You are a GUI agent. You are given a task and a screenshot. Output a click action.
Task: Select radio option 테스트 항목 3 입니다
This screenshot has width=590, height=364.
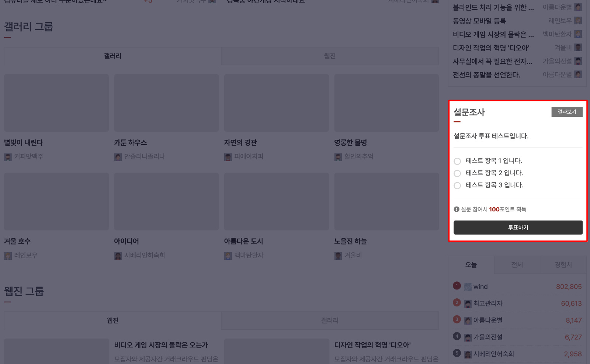[457, 186]
